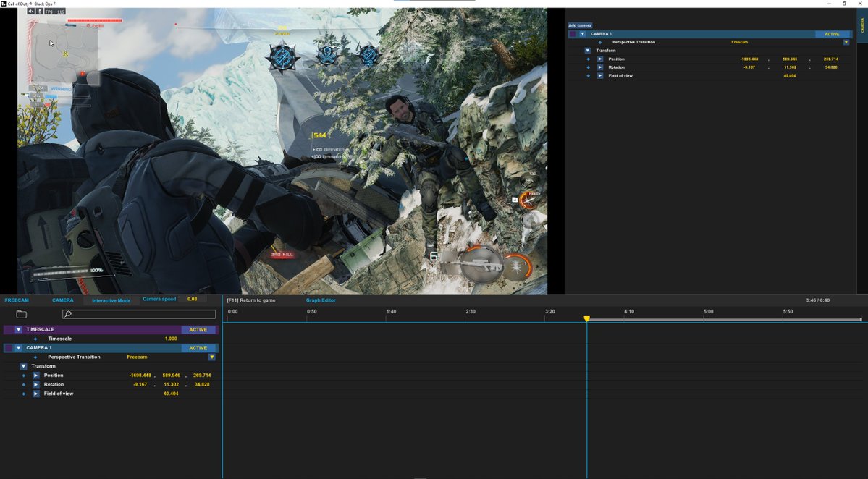
Task: Click the Timescale value 1.000
Action: tap(171, 339)
